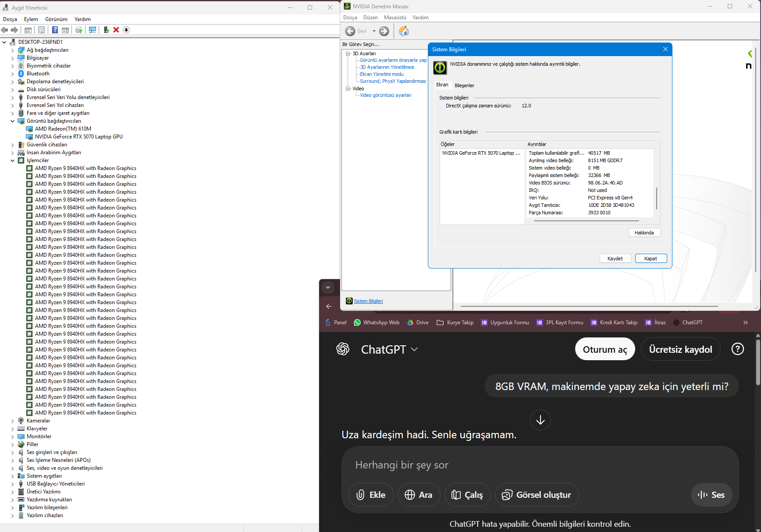Select Ekran Yönetimi modu task
The height and width of the screenshot is (532, 761).
coord(381,74)
